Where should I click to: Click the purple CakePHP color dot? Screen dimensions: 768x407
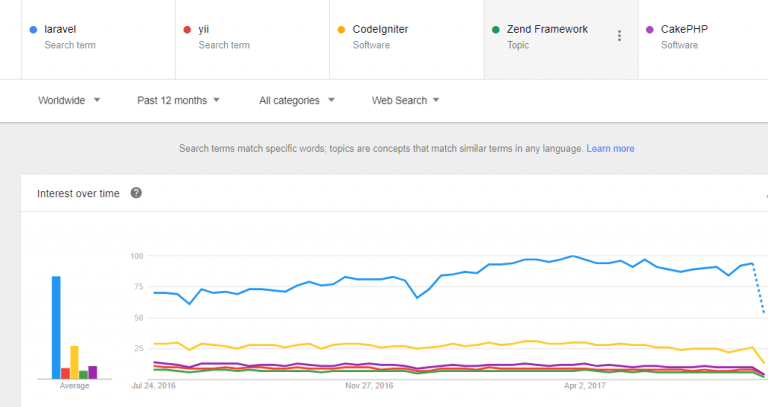pos(650,30)
